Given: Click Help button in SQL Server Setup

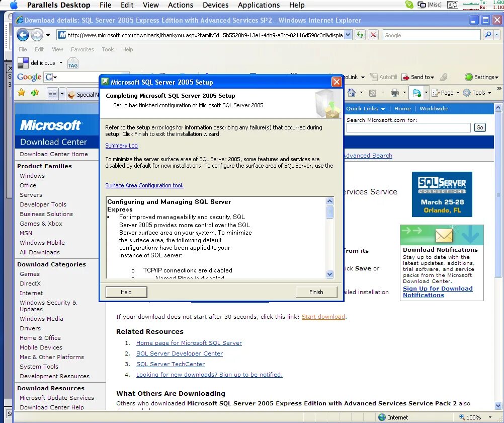Looking at the screenshot, I should tap(126, 292).
